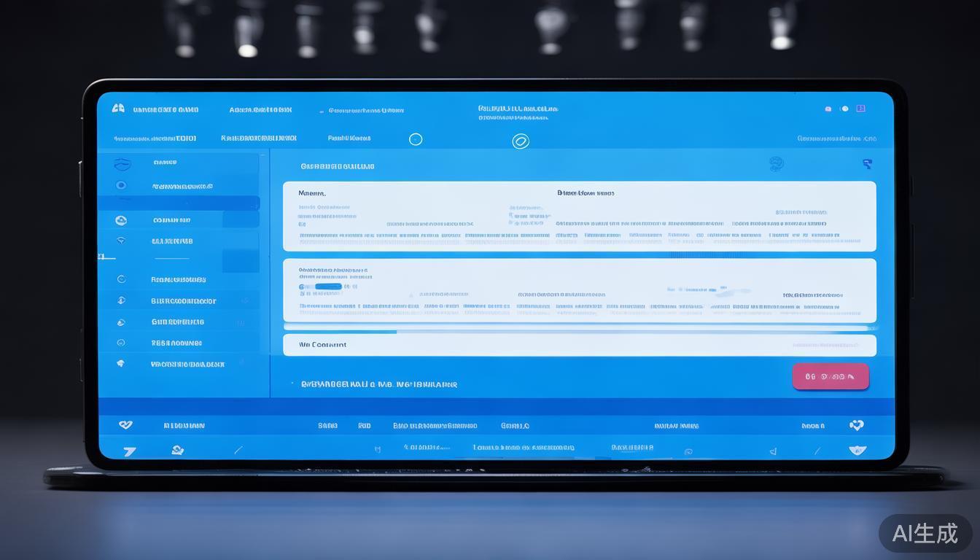Image resolution: width=980 pixels, height=560 pixels.
Task: Select the dark-highlighted row in the sidebar
Action: 179,203
